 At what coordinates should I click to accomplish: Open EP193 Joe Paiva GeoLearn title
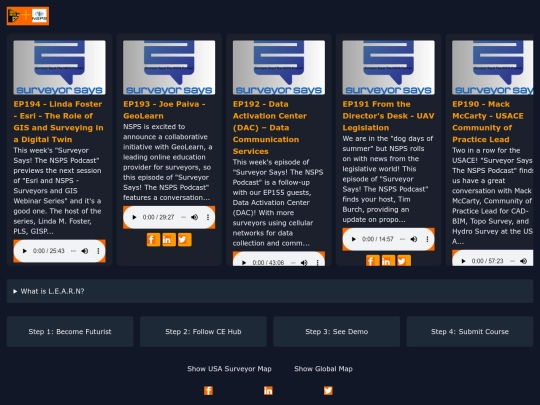(164, 110)
